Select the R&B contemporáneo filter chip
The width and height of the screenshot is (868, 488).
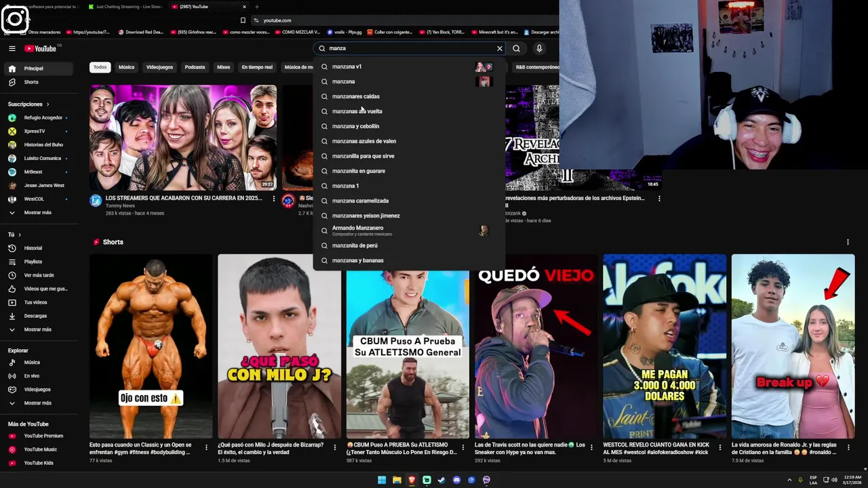536,67
